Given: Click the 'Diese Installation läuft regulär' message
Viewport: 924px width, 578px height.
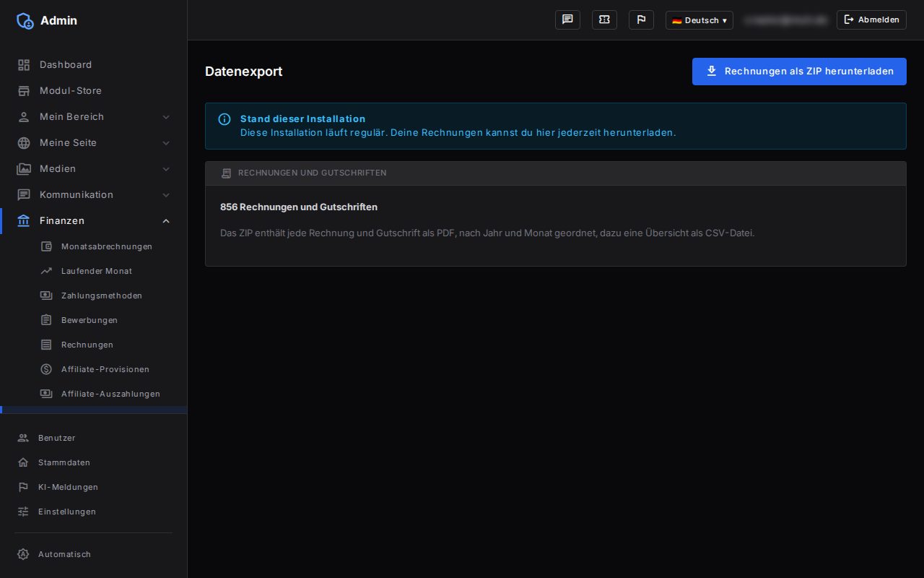Looking at the screenshot, I should click(458, 132).
